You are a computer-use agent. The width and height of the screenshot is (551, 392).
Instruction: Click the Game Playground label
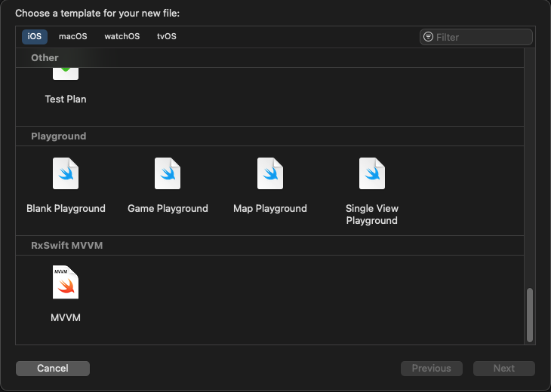tap(168, 209)
